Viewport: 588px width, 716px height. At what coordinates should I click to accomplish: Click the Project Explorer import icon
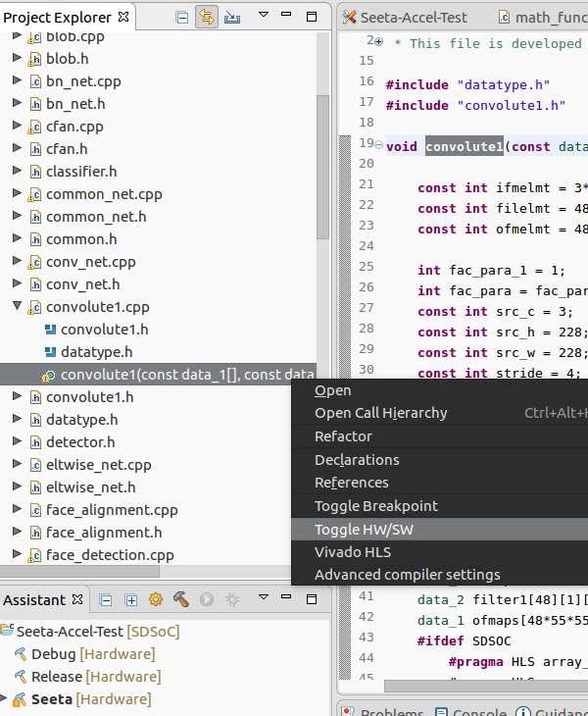tap(232, 18)
